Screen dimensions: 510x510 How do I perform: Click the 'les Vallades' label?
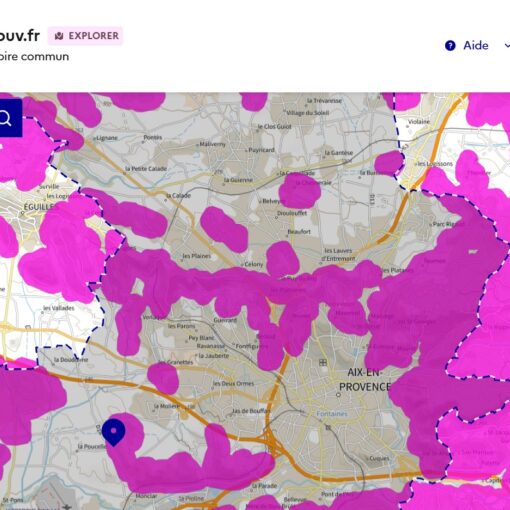[x=59, y=308]
